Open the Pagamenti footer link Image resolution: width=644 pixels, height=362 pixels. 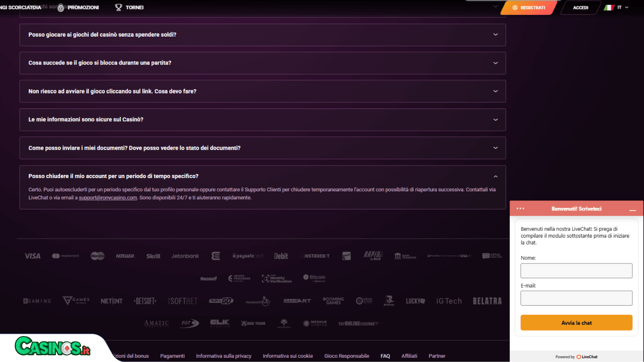point(172,356)
